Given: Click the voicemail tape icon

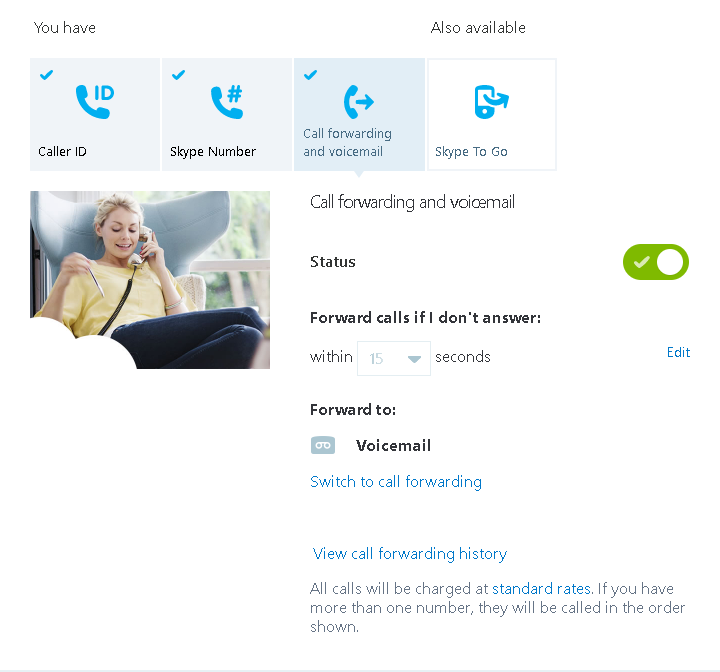Looking at the screenshot, I should pyautogui.click(x=323, y=445).
